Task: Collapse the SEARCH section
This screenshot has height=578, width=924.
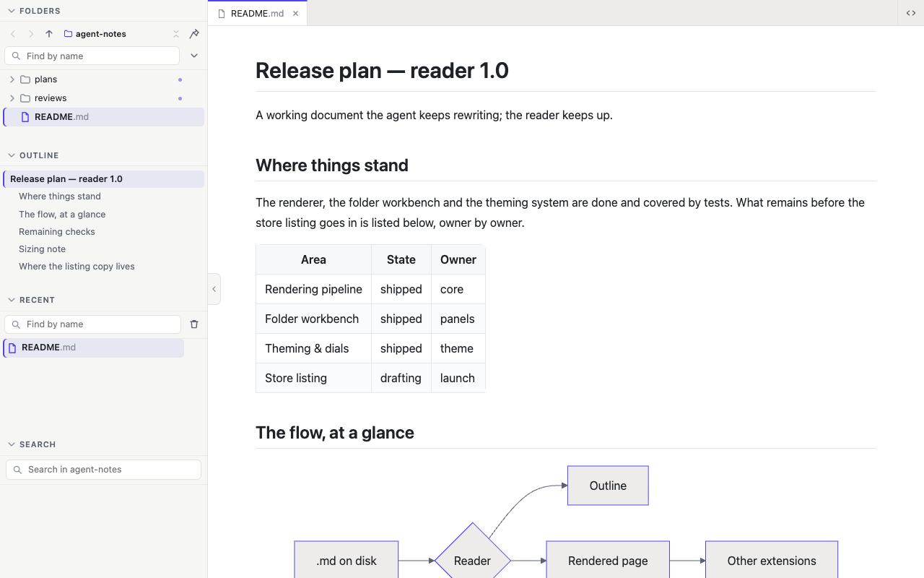Action: click(x=12, y=444)
